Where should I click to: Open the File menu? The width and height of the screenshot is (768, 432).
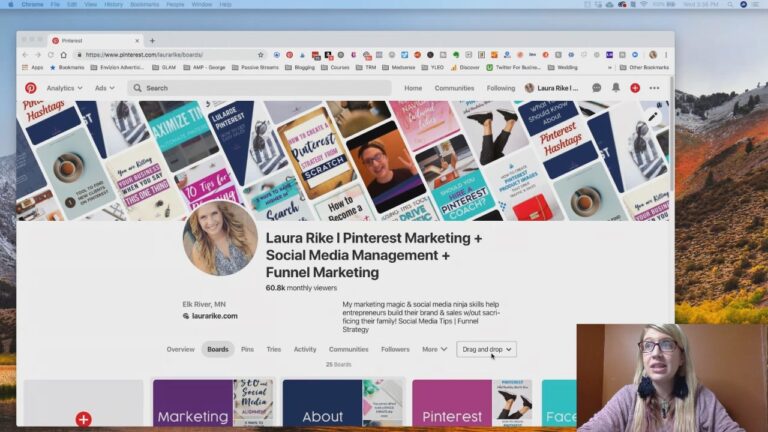(55, 4)
